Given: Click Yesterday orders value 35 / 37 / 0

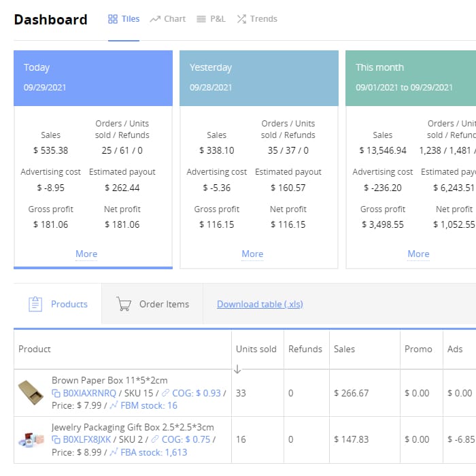Looking at the screenshot, I should (x=288, y=150).
